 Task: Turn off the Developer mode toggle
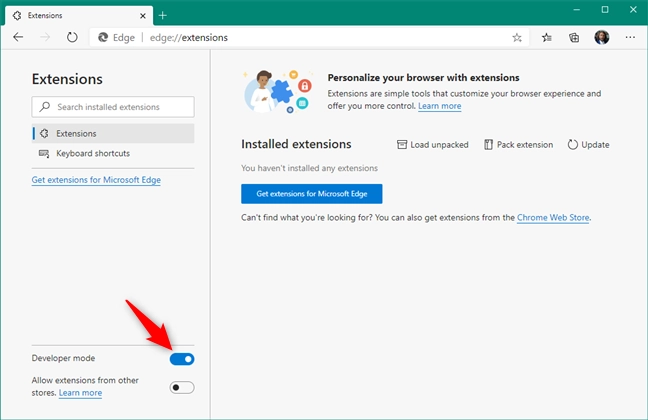[182, 359]
